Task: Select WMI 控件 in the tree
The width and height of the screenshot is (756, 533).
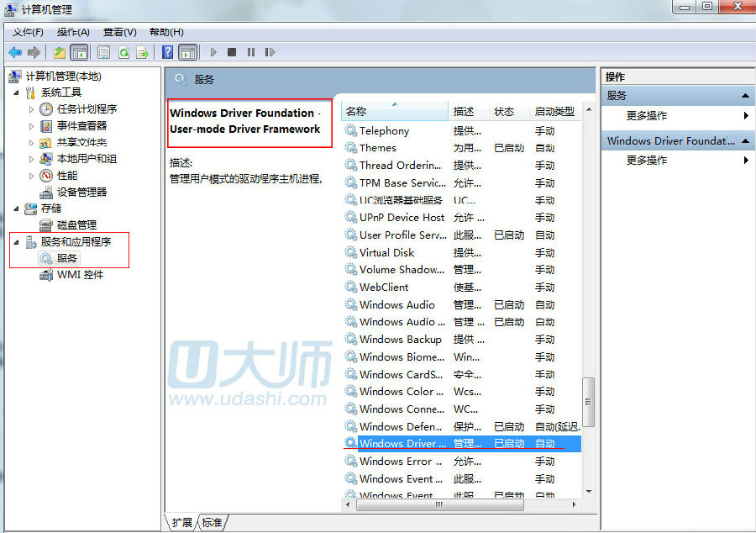Action: click(x=80, y=274)
